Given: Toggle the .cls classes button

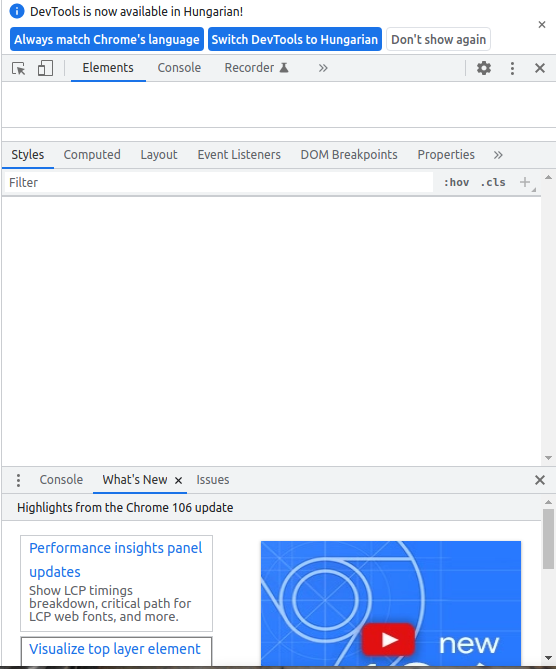Looking at the screenshot, I should pos(493,183).
